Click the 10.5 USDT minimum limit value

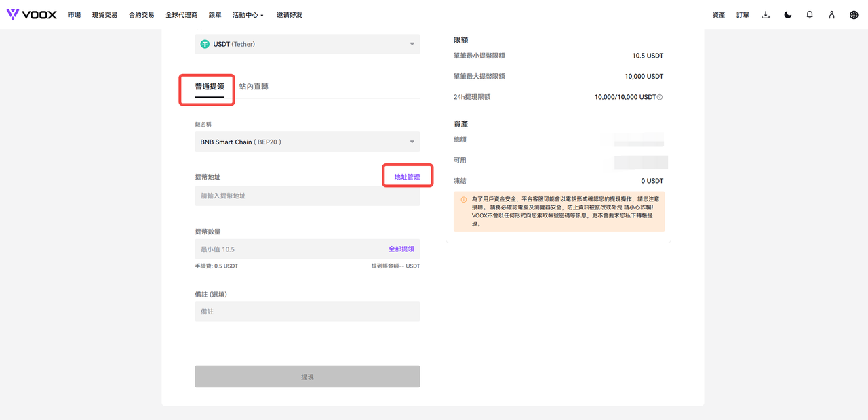648,56
